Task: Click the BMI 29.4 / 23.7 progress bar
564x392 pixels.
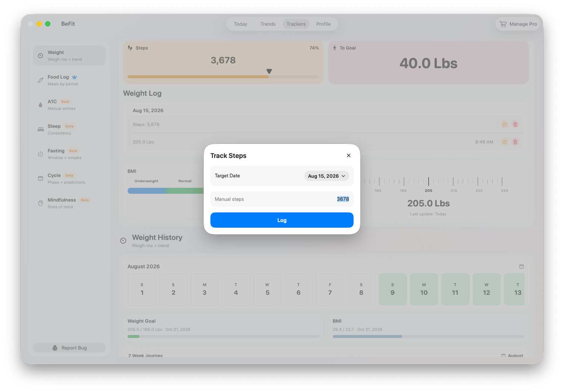Action: click(429, 336)
